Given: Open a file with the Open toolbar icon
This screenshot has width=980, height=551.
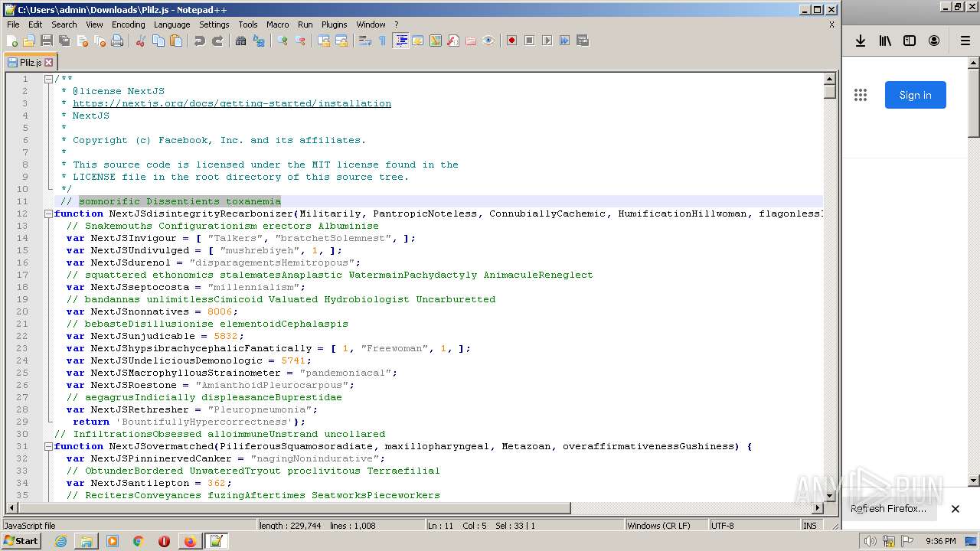Looking at the screenshot, I should [x=29, y=41].
